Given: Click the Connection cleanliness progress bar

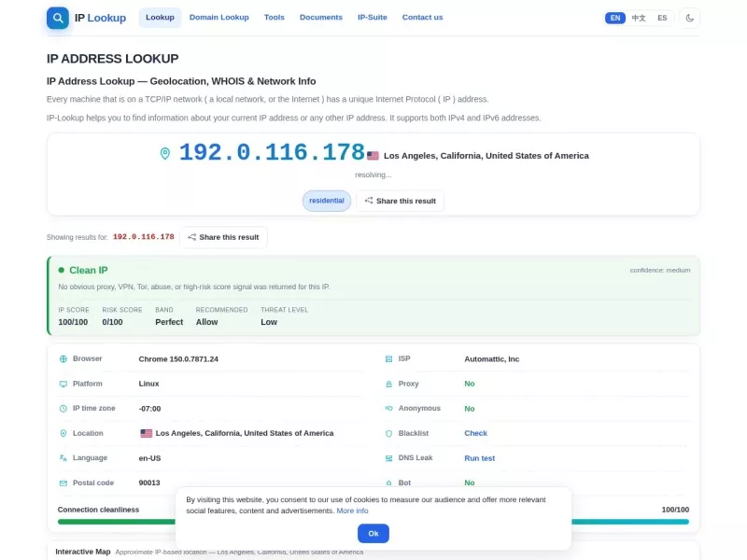Looking at the screenshot, I should tap(373, 522).
